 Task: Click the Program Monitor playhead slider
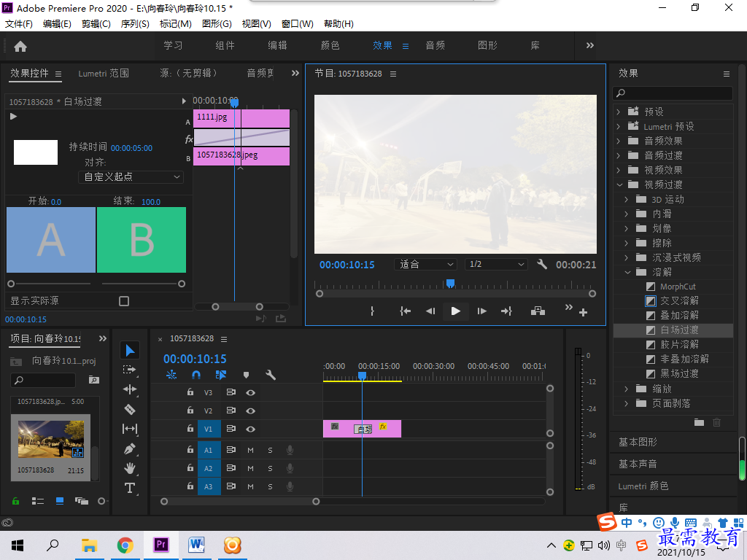[450, 284]
